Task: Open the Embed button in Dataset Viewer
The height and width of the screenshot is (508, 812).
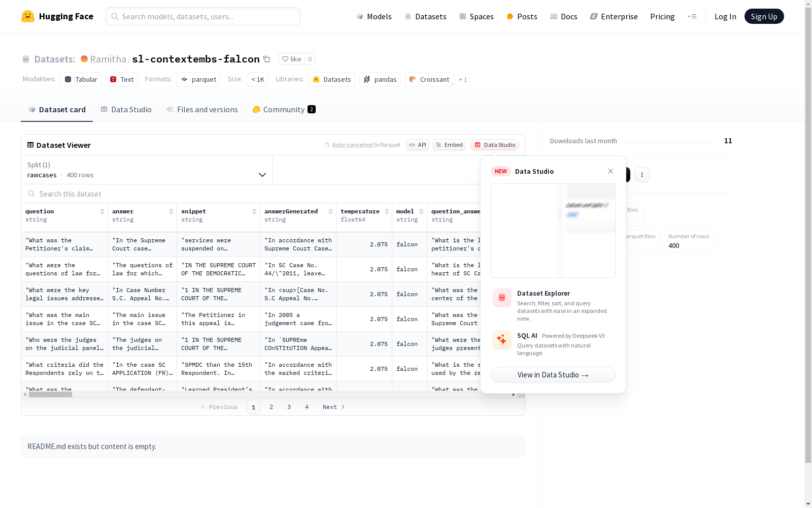Action: point(449,145)
